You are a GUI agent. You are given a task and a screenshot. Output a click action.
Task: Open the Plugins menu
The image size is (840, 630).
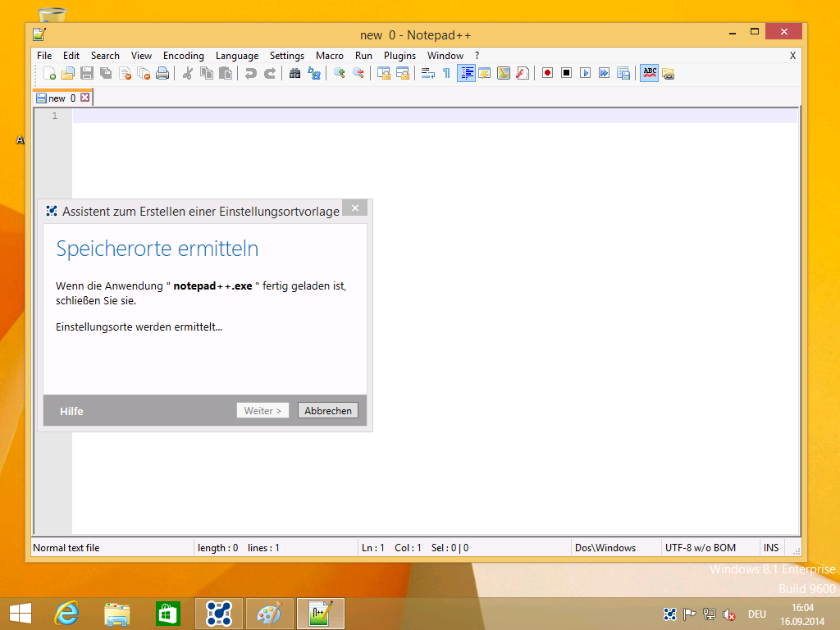399,56
